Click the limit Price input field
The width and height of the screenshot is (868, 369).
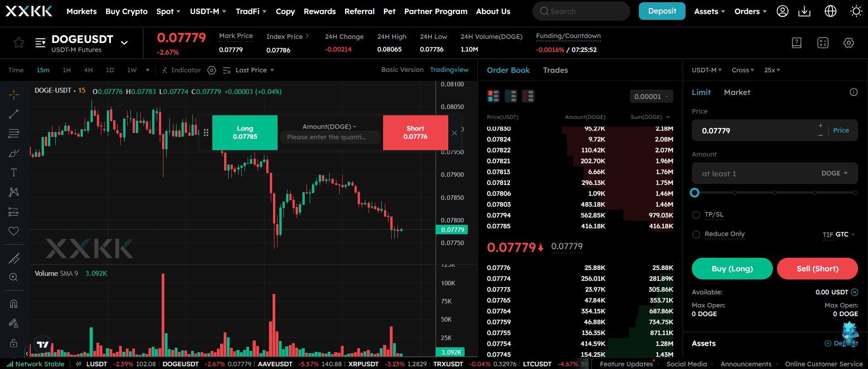[775, 131]
